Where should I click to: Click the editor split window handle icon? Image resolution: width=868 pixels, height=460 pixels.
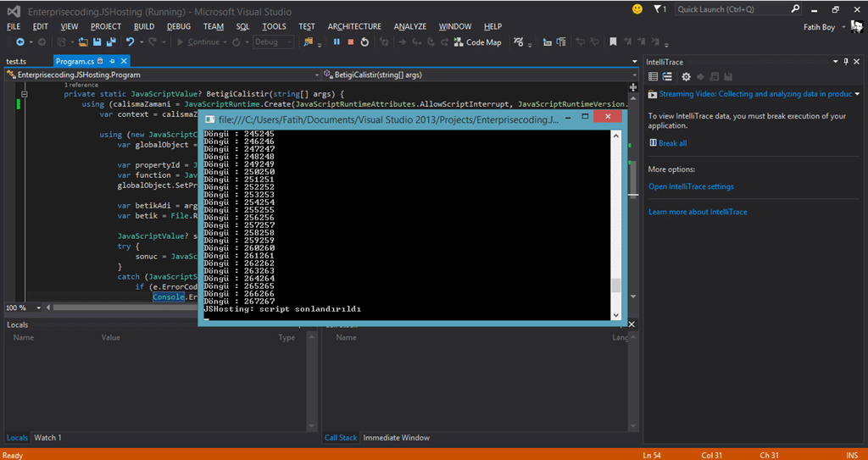click(x=633, y=87)
